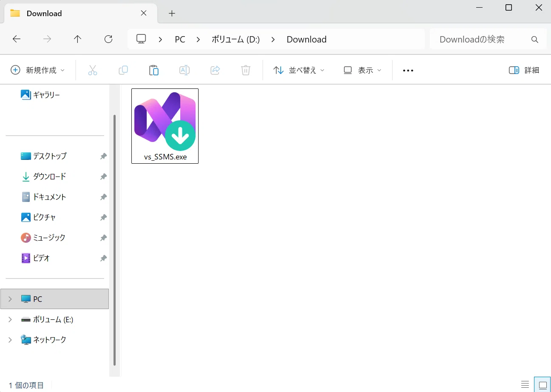This screenshot has width=551, height=392.
Task: Click the Cut scissors icon
Action: pos(93,70)
